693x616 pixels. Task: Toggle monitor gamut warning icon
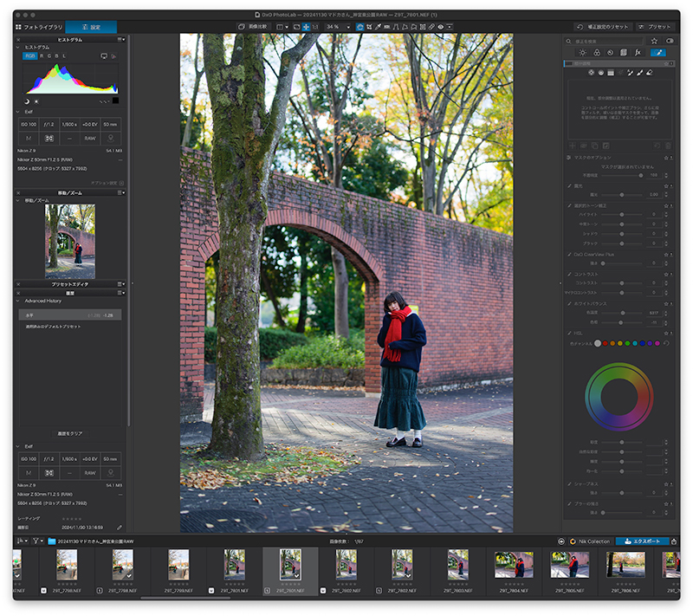104,56
